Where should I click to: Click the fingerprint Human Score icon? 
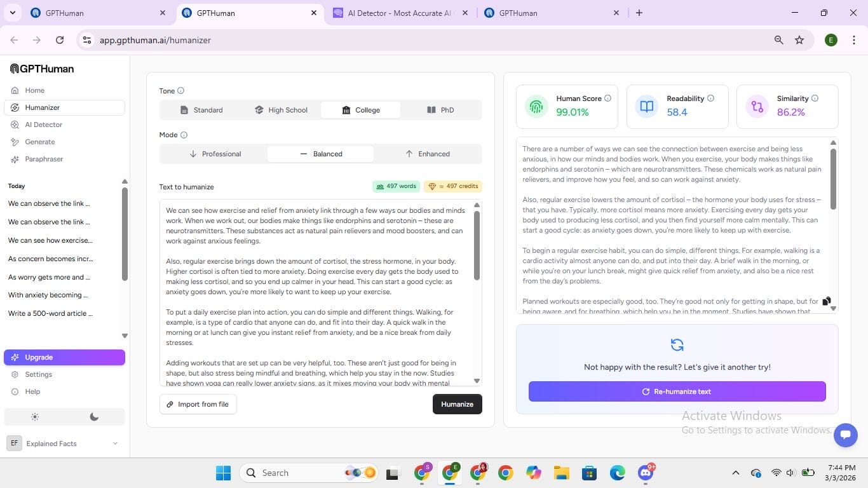point(536,106)
